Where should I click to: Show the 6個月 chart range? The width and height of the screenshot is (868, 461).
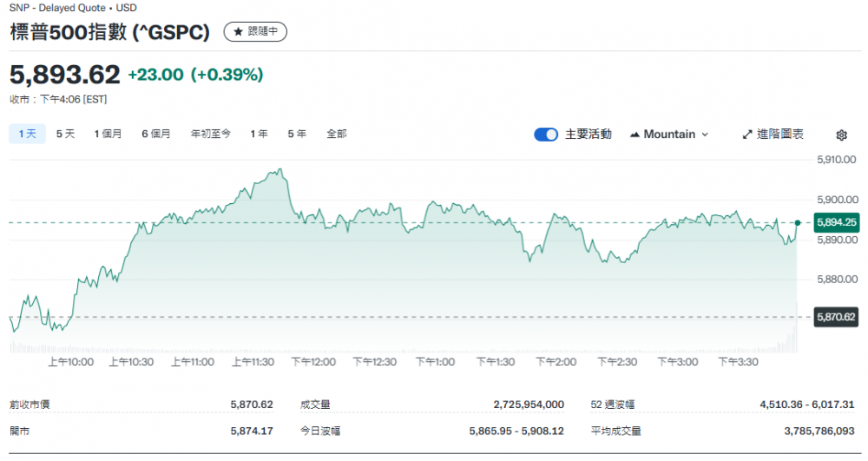point(156,134)
